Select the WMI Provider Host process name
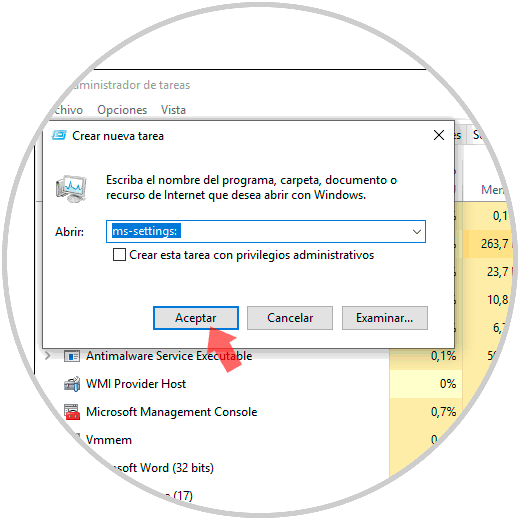Image resolution: width=520 pixels, height=520 pixels. point(136,384)
